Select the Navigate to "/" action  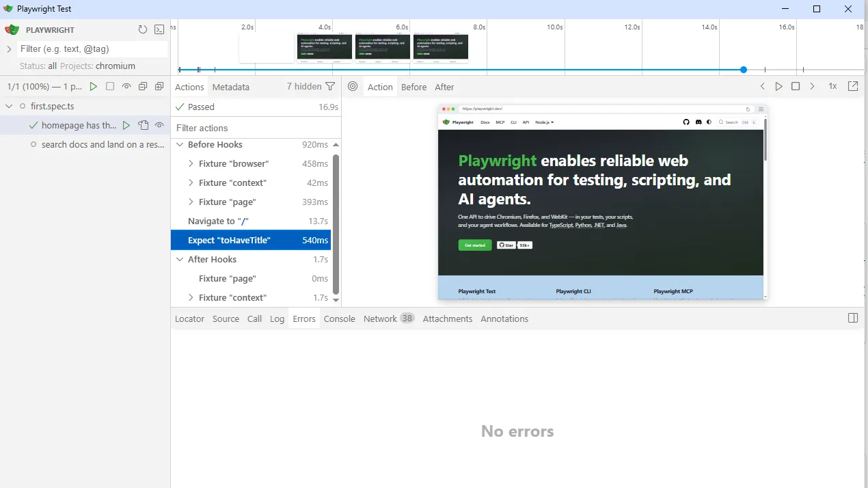[251, 221]
